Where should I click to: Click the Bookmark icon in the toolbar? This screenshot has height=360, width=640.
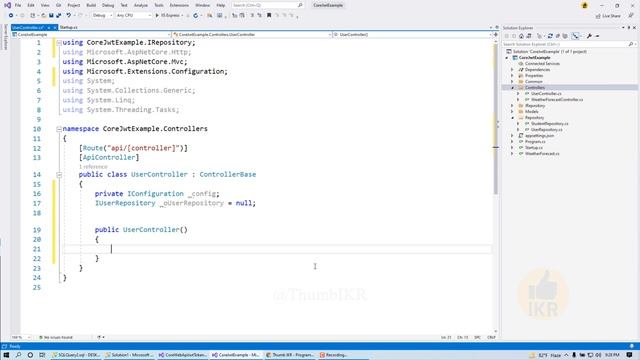269,16
